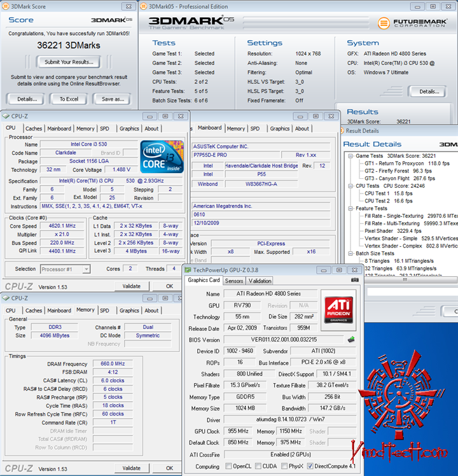Click BIOS Version VER011.022.001.000.032215 field
The image size is (458, 476).
284,339
